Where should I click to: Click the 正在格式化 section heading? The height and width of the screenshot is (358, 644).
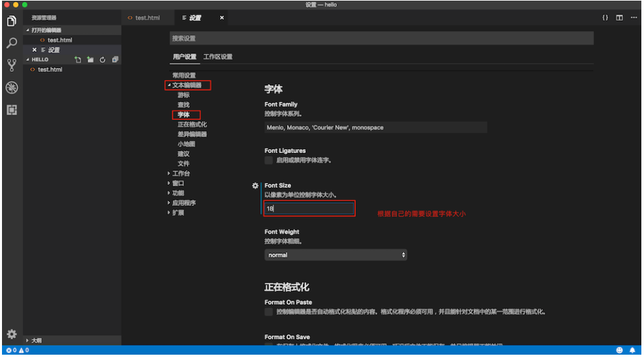click(286, 287)
